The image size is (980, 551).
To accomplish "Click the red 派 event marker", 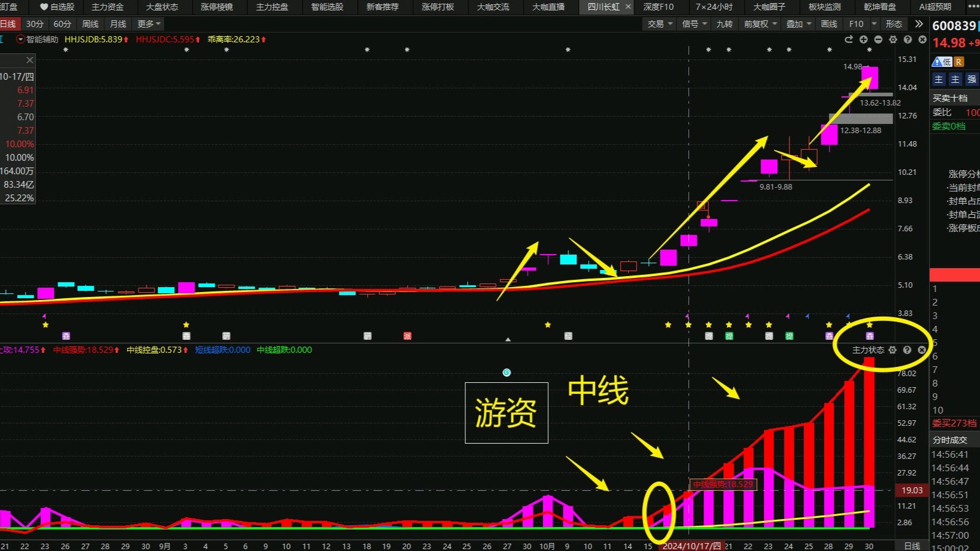I will tap(407, 336).
